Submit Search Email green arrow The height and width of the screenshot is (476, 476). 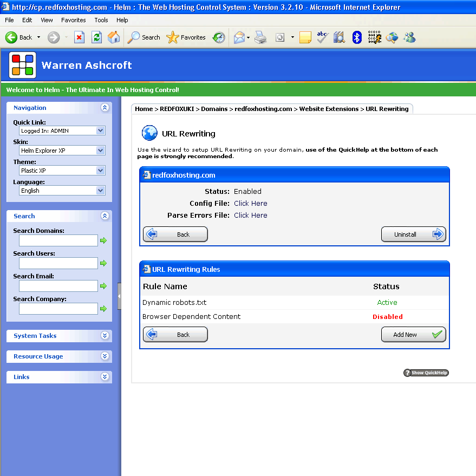(x=103, y=286)
